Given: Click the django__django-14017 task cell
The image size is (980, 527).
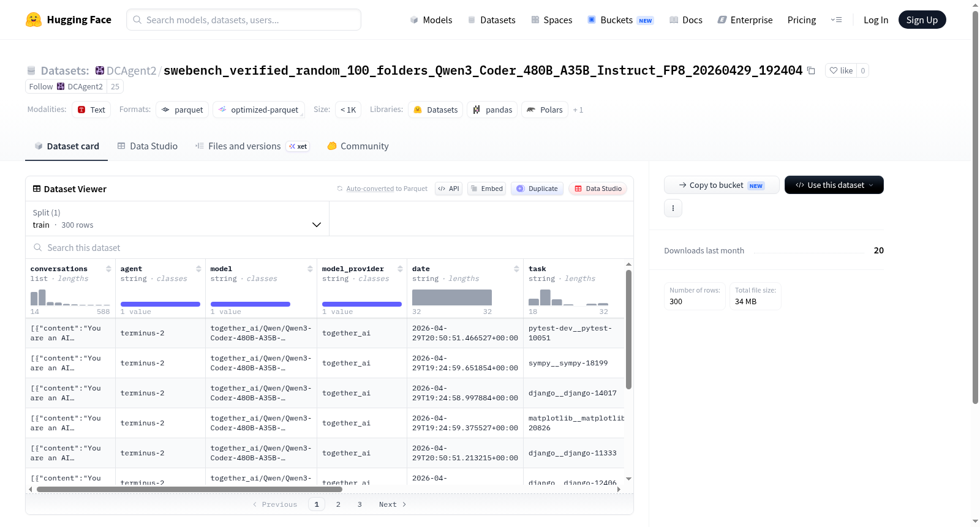Looking at the screenshot, I should click(574, 393).
